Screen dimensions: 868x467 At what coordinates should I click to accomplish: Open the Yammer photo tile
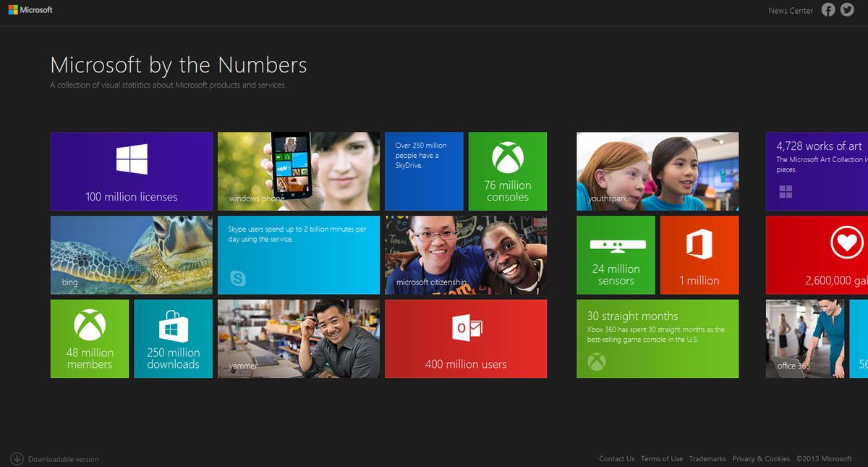[299, 339]
